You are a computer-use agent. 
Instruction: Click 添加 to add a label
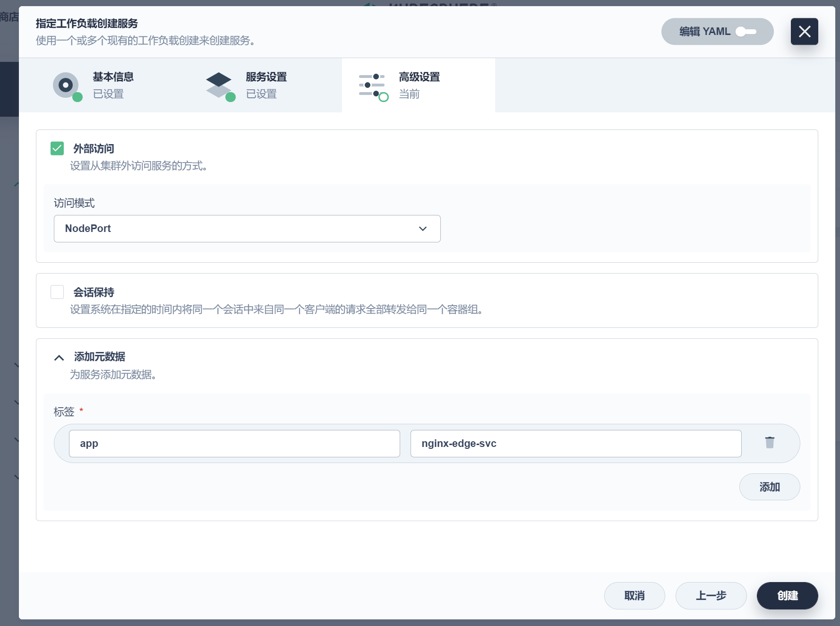(x=770, y=487)
